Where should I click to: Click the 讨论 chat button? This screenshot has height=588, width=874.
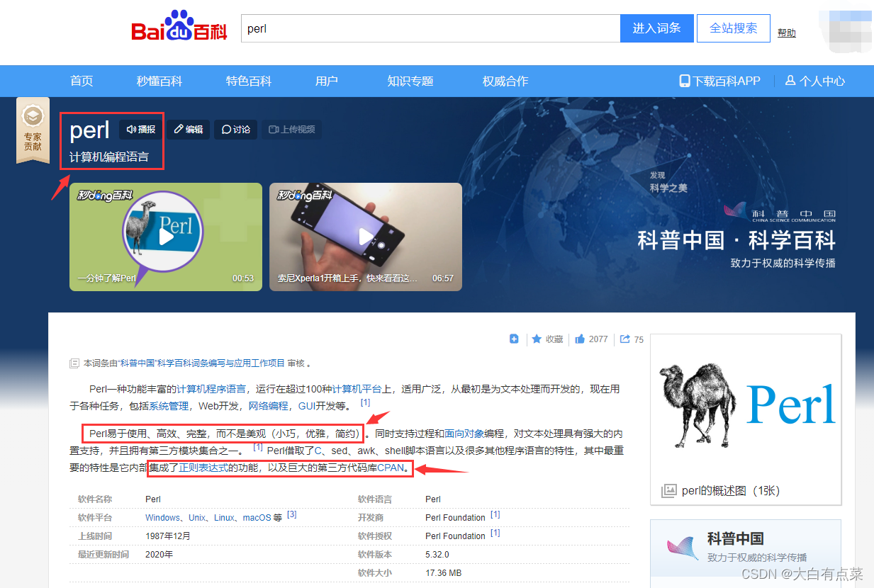236,130
